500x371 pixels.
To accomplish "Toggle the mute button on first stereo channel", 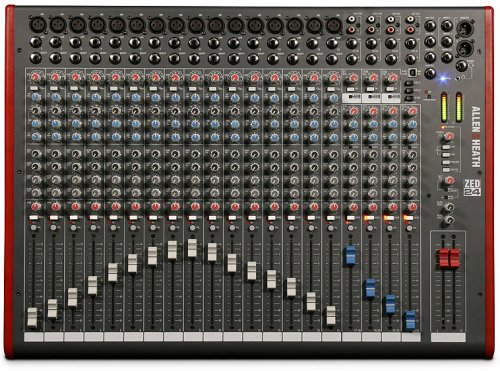I will (350, 218).
